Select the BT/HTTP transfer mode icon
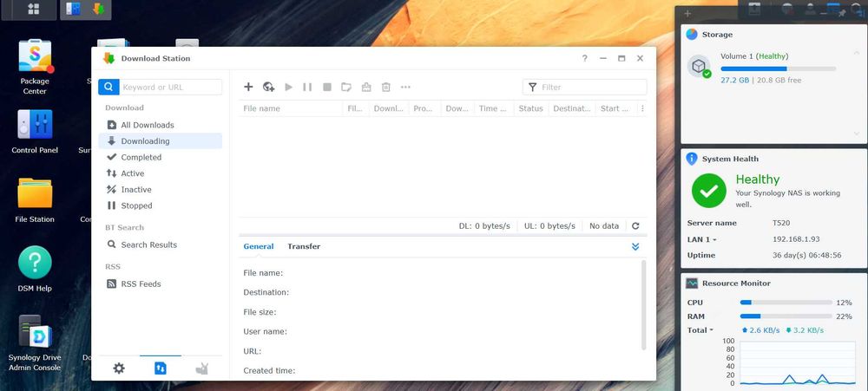Viewport: 868px width, 391px height. pyautogui.click(x=161, y=368)
